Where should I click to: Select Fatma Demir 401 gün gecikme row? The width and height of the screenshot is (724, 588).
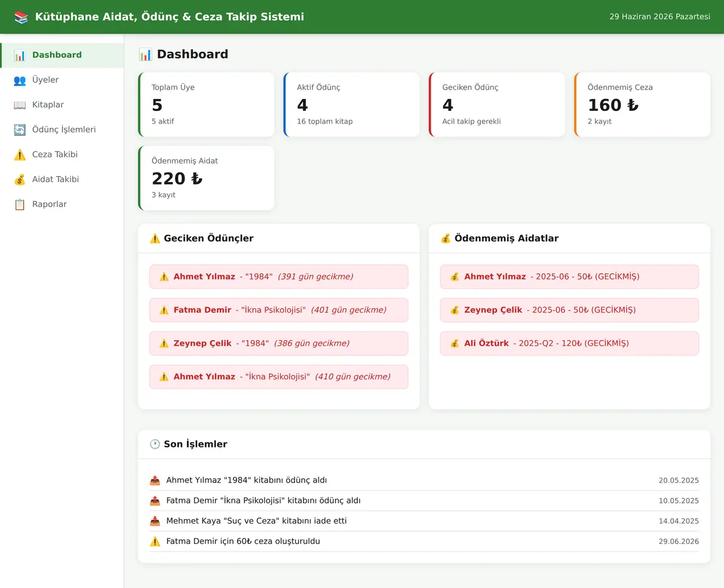[x=279, y=310]
